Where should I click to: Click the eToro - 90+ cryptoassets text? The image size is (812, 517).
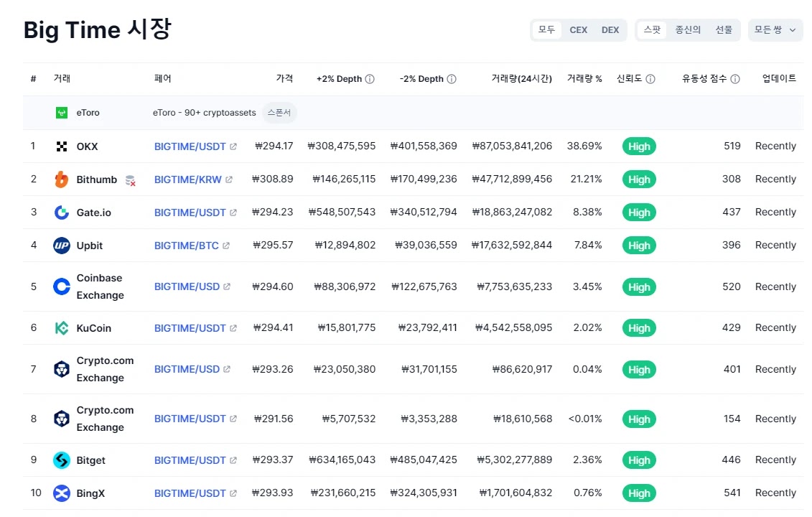click(204, 113)
